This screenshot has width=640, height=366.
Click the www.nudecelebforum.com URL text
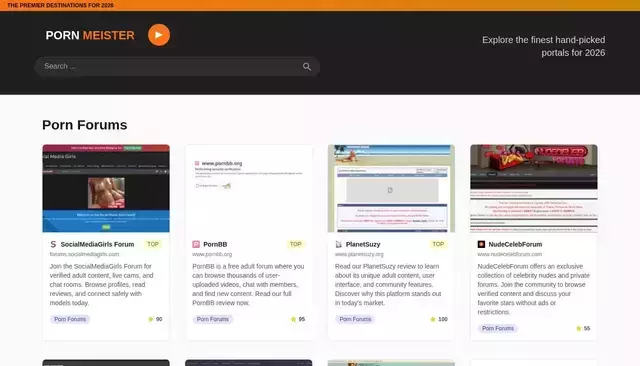[510, 254]
